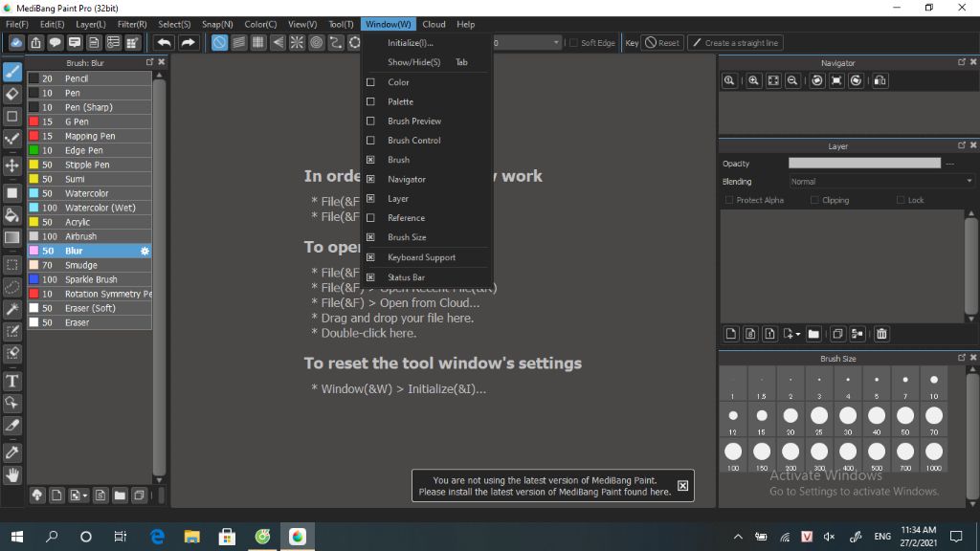
Task: Click the cloud save icon in toolbar
Action: (16, 42)
